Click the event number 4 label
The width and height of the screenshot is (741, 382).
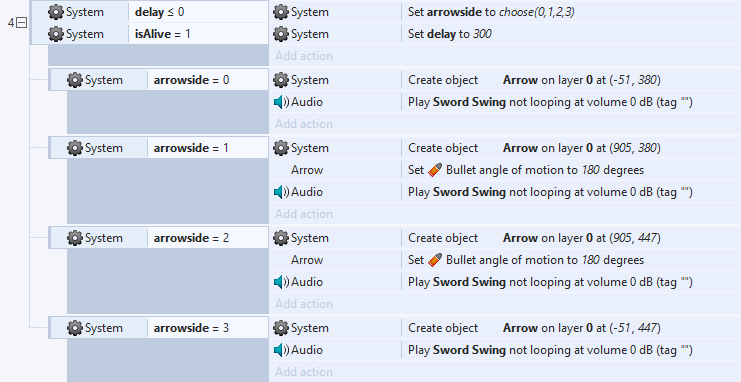(11, 23)
